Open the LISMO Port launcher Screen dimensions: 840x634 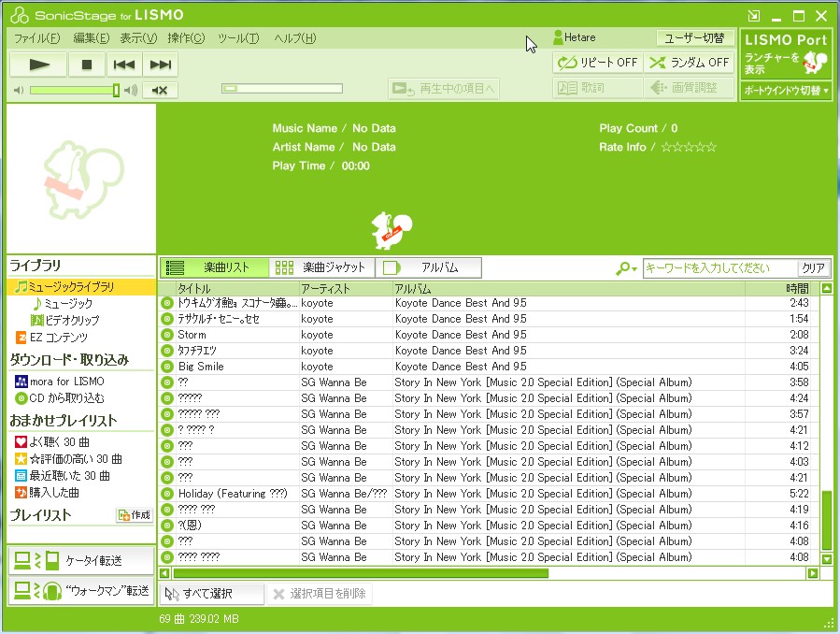point(786,54)
